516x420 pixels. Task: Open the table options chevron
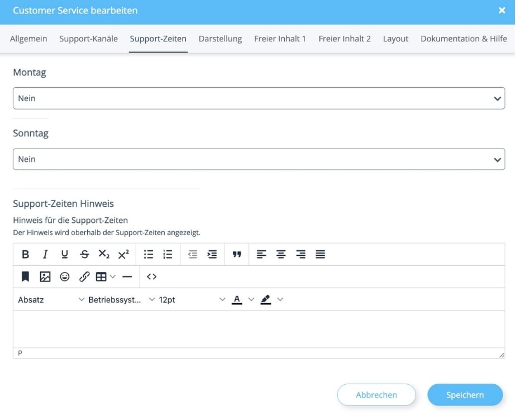tap(113, 277)
